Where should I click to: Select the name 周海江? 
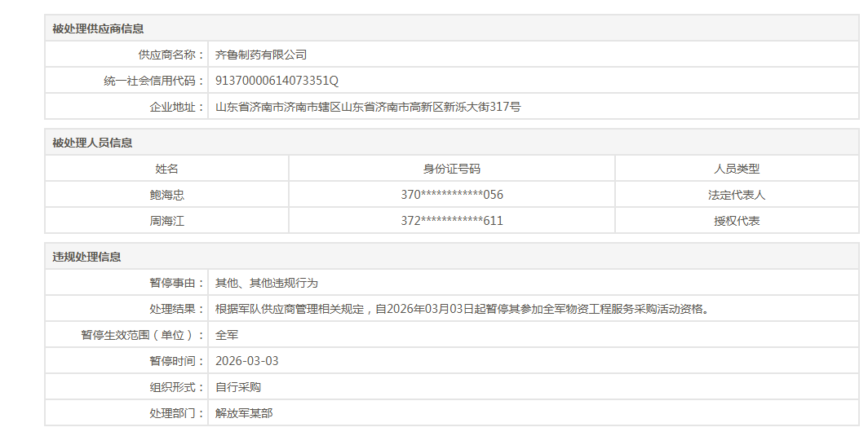click(166, 221)
